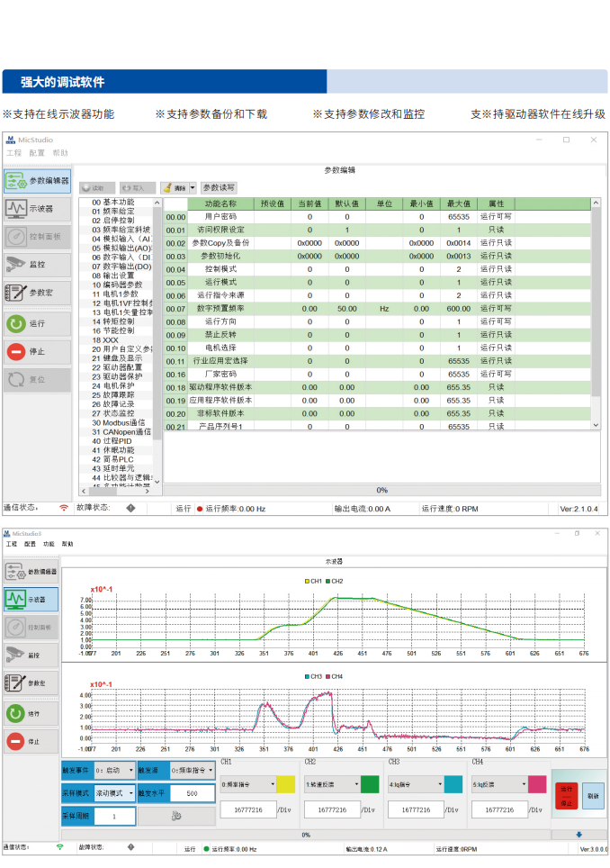Open 配置 menu in top MicStudio window
Viewport: 610px width, 868px height.
[x=37, y=153]
